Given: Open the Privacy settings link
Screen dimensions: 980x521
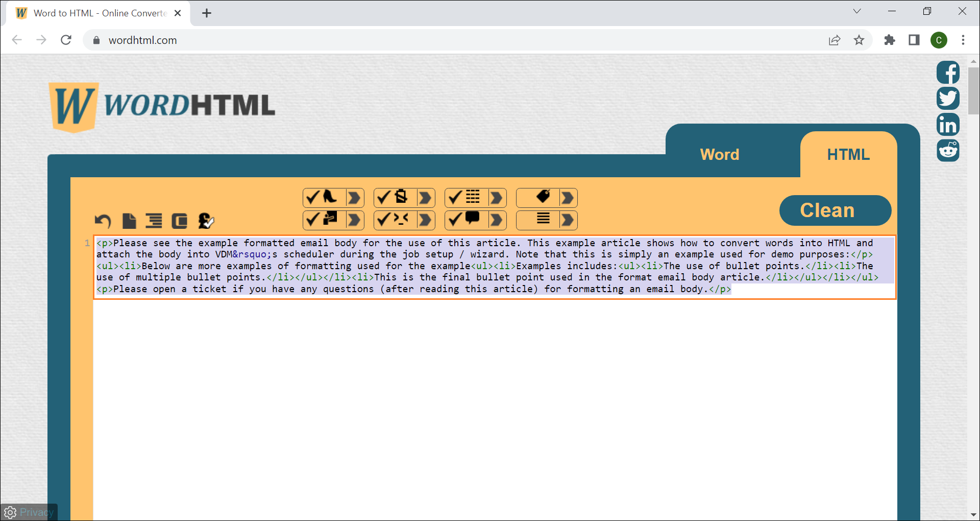Looking at the screenshot, I should [36, 512].
